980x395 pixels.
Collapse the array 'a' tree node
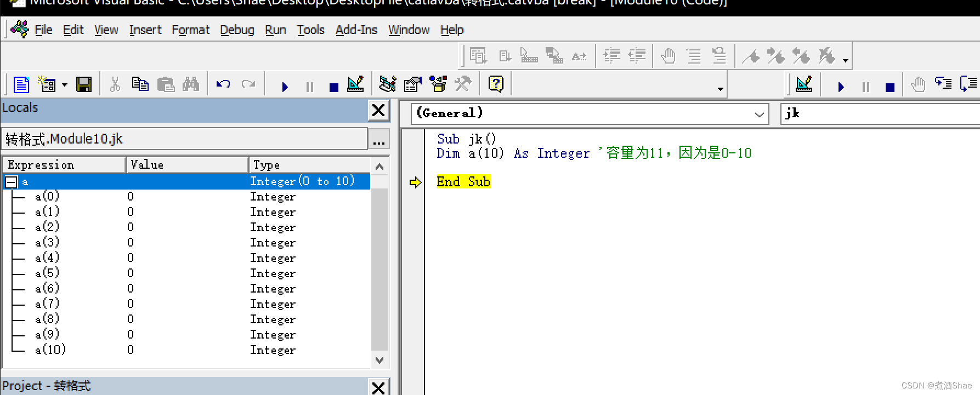coord(11,182)
